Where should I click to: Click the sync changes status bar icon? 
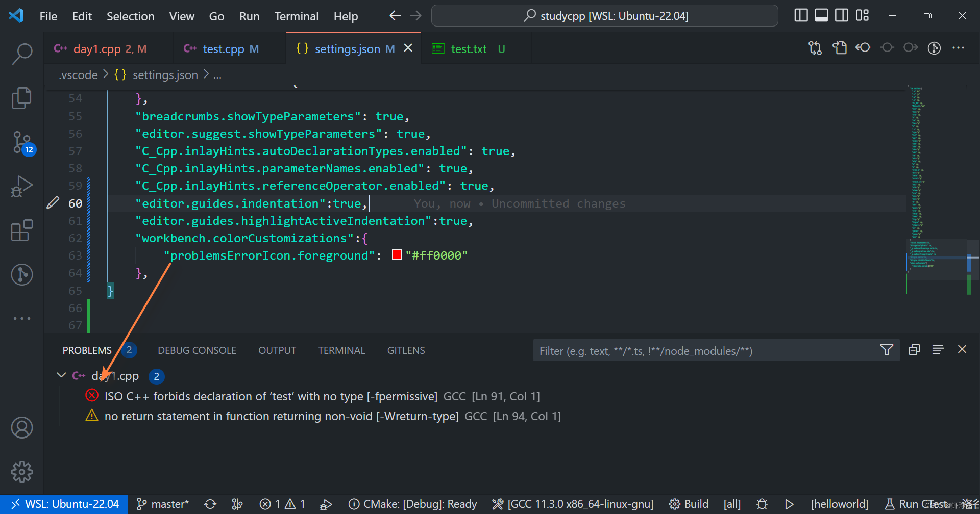pos(210,504)
